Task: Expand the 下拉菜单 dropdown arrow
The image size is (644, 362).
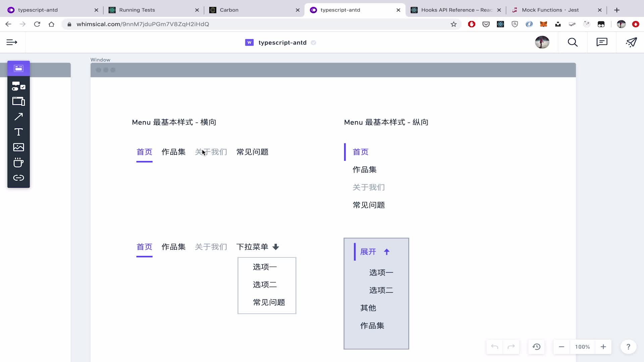Action: pos(276,247)
